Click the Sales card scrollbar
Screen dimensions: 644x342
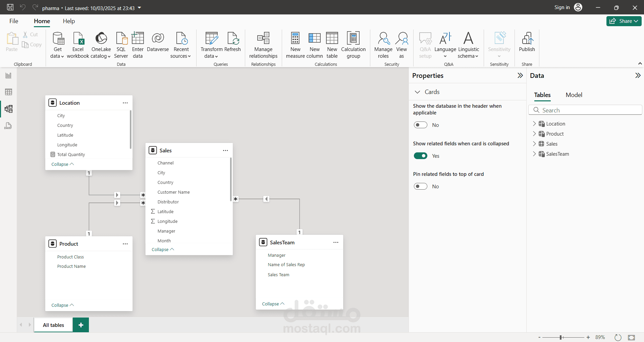(231, 179)
